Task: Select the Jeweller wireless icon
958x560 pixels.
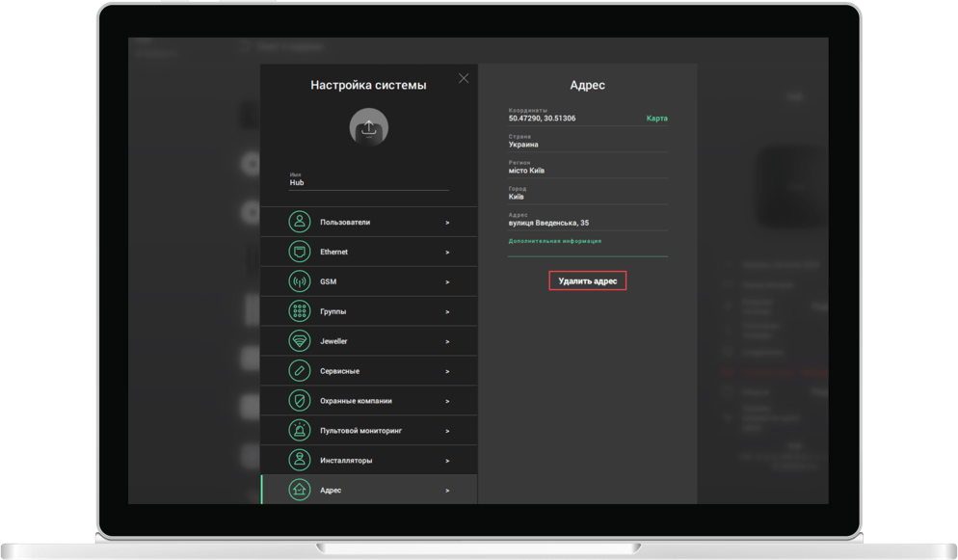Action: 300,341
